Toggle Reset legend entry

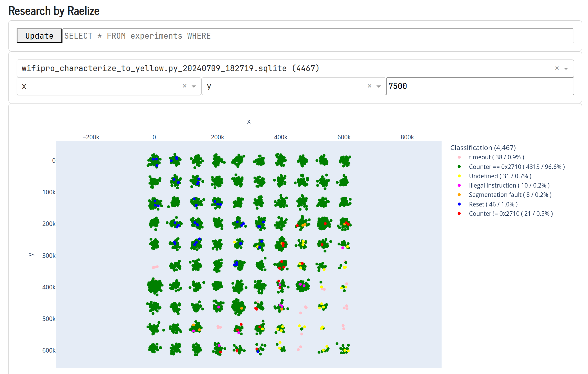click(x=493, y=204)
